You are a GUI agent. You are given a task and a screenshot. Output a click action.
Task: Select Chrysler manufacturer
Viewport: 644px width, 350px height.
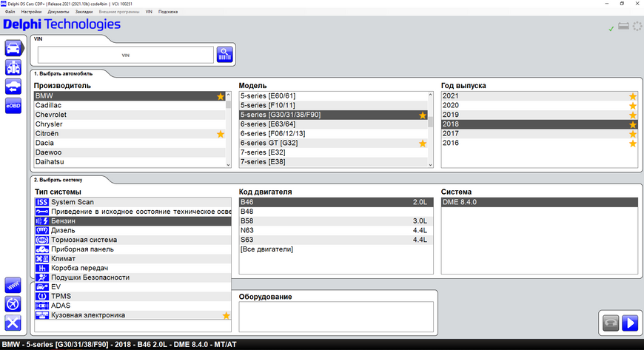pyautogui.click(x=130, y=124)
